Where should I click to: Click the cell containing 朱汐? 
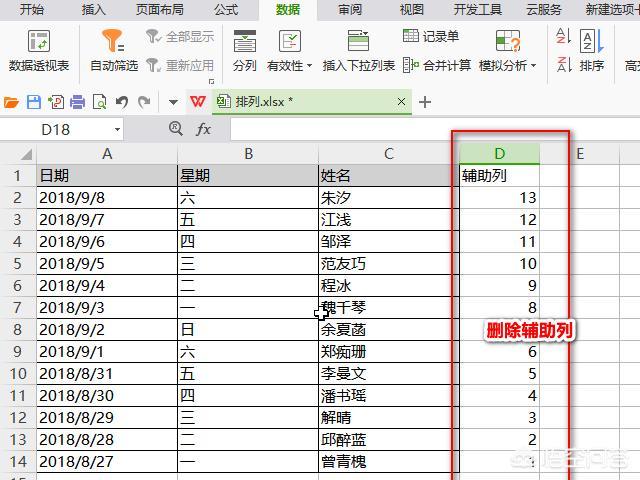pos(389,198)
